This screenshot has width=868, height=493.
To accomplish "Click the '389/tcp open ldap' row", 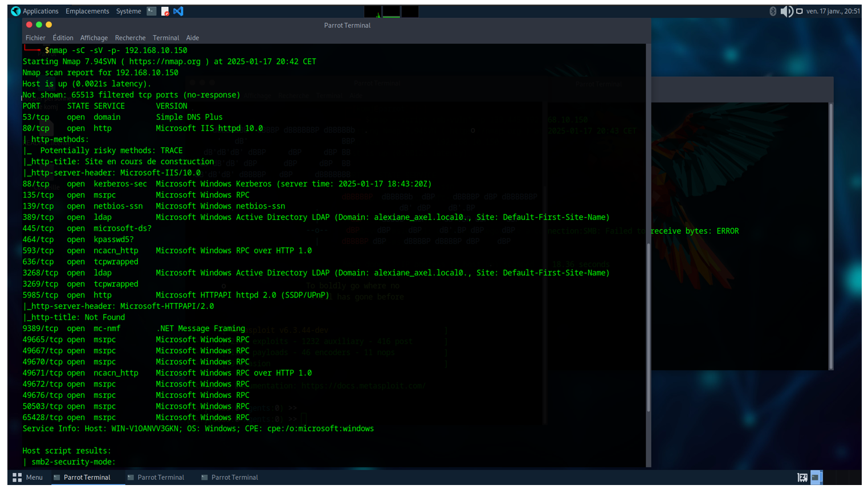I will [316, 217].
